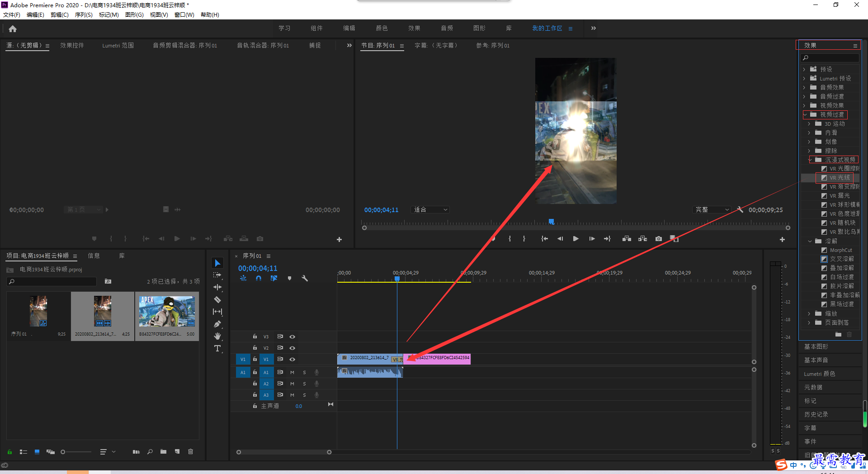Create new bin in project panel
Viewport: 868px width, 474px height.
point(163,452)
